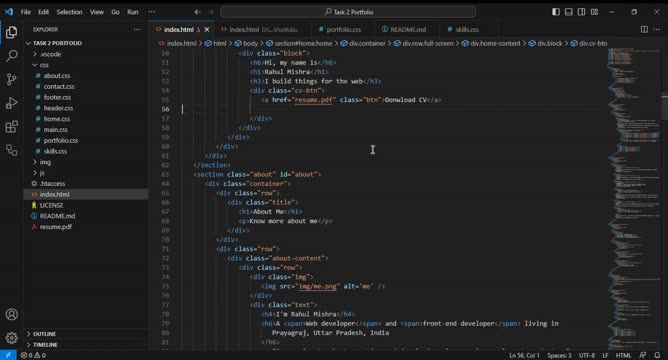Change indentation via Spaces: 3

tap(559, 355)
